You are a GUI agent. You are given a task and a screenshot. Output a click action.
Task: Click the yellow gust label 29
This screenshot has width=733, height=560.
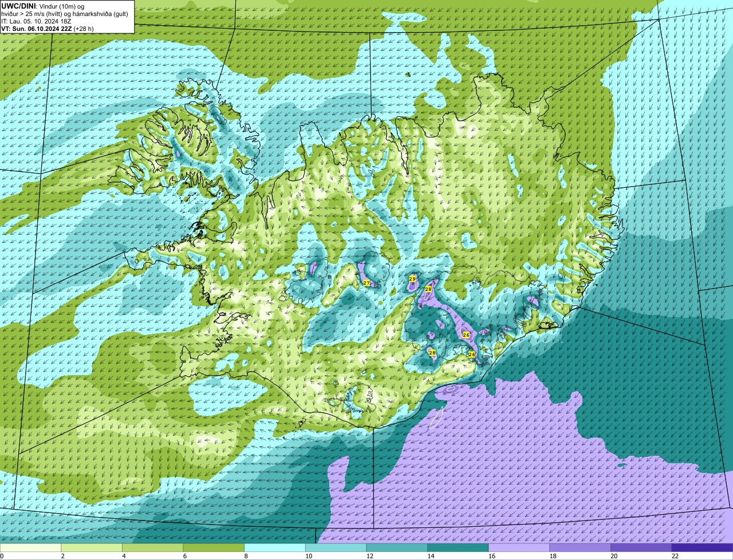pos(412,278)
